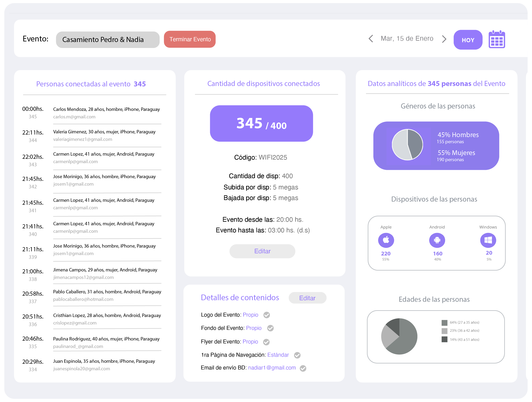
Task: Open the Casamiento Pedro & Nadia event selector
Action: tap(108, 40)
